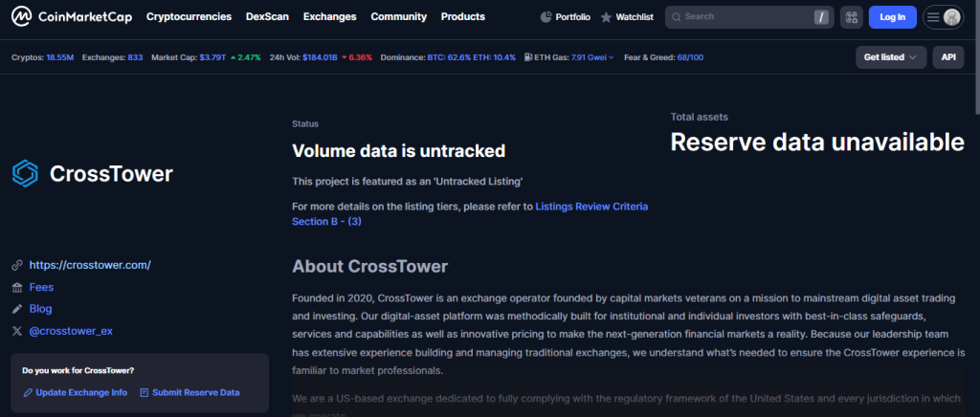Open the Exchanges menu
This screenshot has width=980, height=417.
pyautogui.click(x=329, y=17)
